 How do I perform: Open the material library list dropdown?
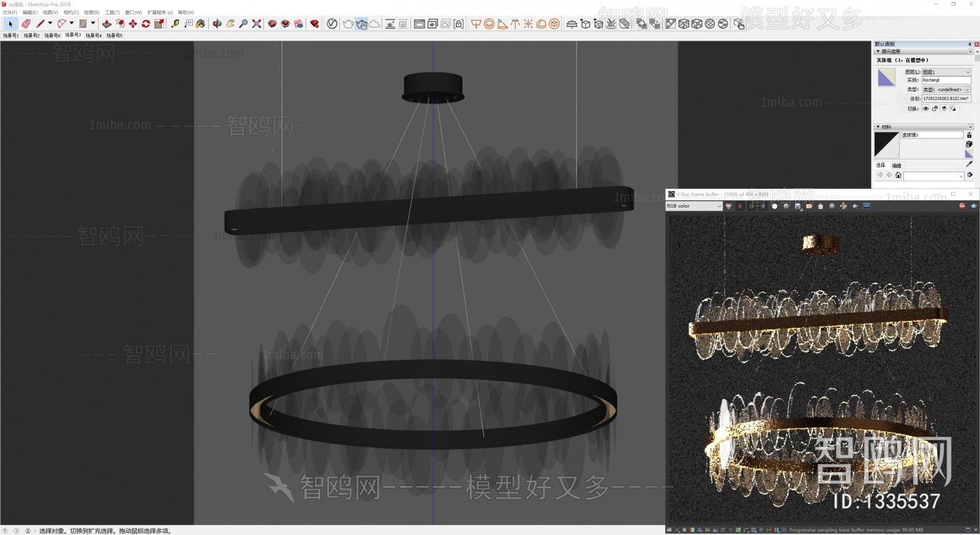coord(933,176)
